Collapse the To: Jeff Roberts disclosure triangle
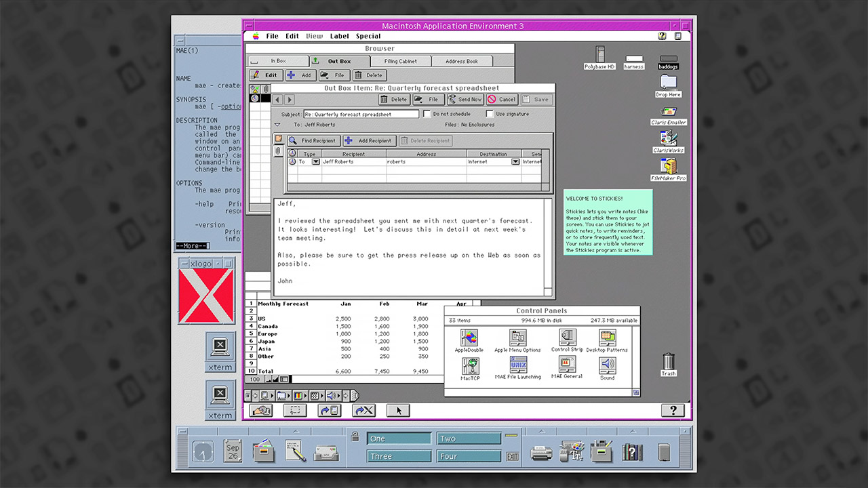This screenshot has height=488, width=868. coord(277,124)
